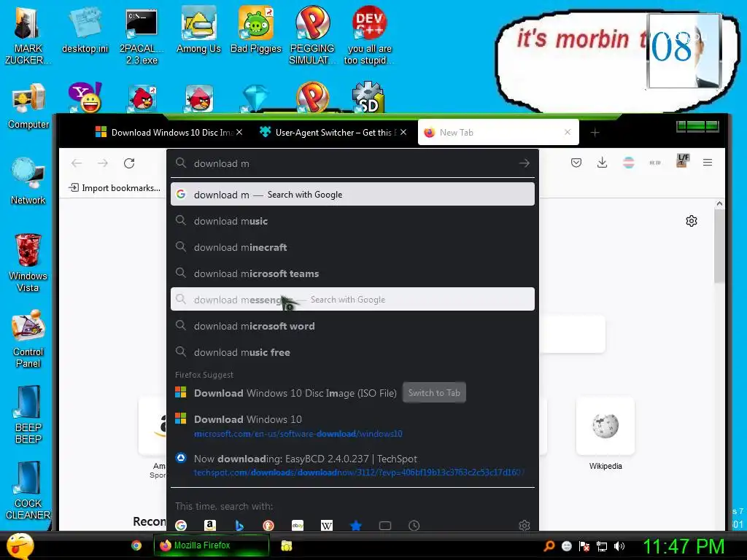Open the Among Us desktop shortcut
747x560 pixels.
[x=198, y=31]
